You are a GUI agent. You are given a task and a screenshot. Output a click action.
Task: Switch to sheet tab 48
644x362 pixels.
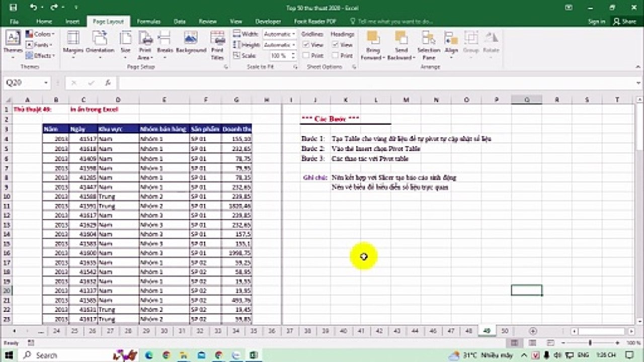[468, 331]
